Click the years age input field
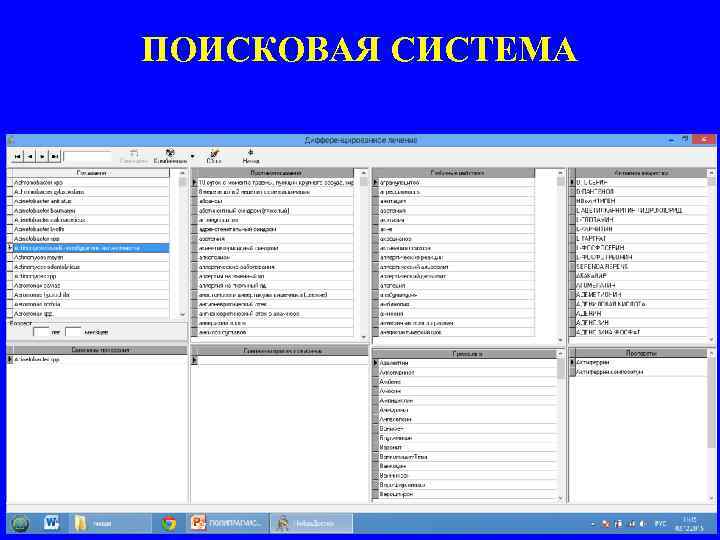Image resolution: width=720 pixels, height=540 pixels. click(x=41, y=332)
